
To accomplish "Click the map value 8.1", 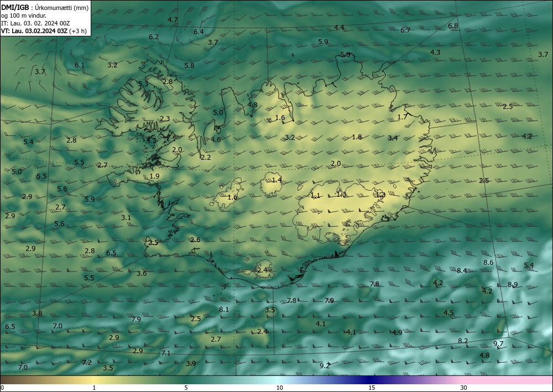I will tap(224, 310).
